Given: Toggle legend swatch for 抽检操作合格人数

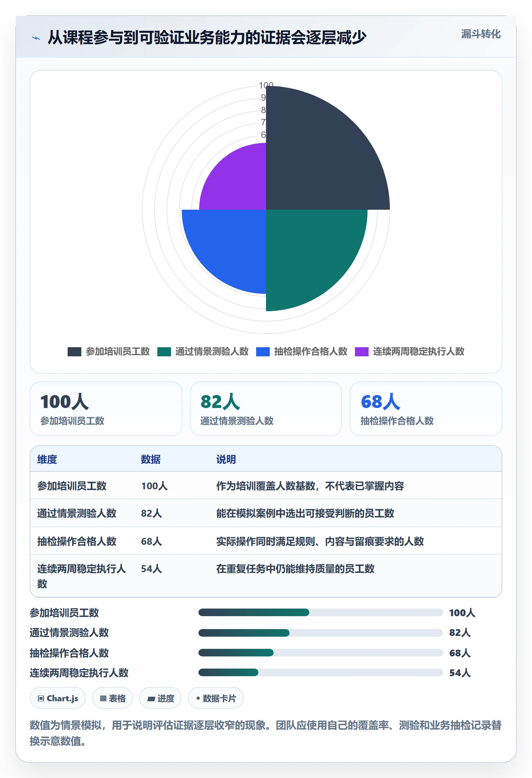Looking at the screenshot, I should 263,352.
